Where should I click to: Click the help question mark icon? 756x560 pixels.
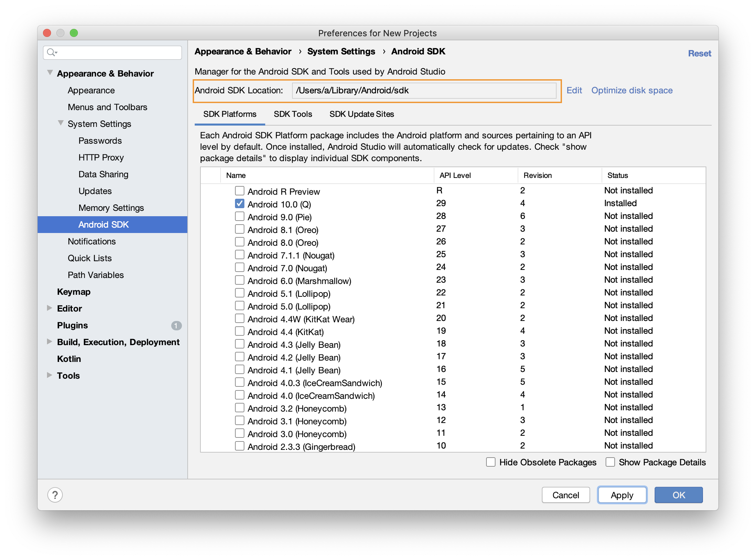pos(55,495)
